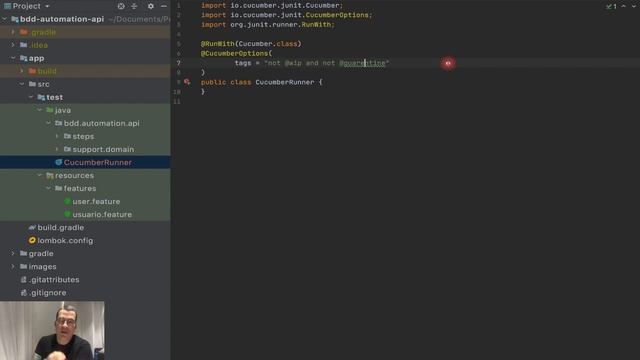Select the usuario.feature file name
Image resolution: width=640 pixels, height=360 pixels.
tap(102, 214)
